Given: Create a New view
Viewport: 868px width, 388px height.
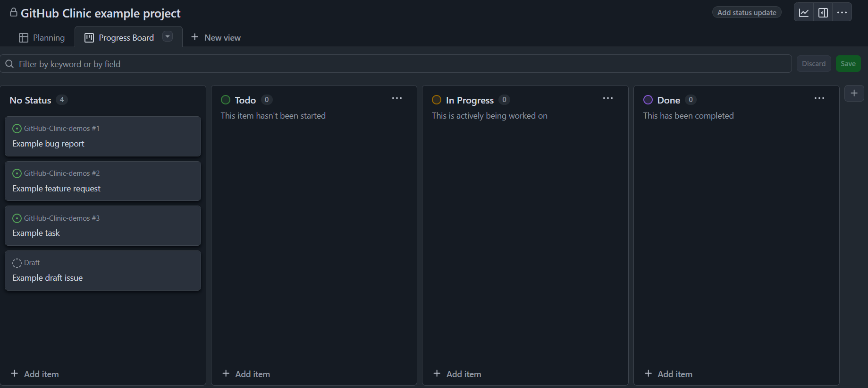Looking at the screenshot, I should pyautogui.click(x=216, y=38).
